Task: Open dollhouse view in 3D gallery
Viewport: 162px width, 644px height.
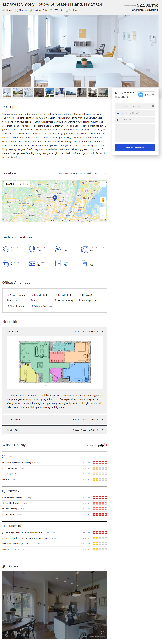Action: point(7,633)
